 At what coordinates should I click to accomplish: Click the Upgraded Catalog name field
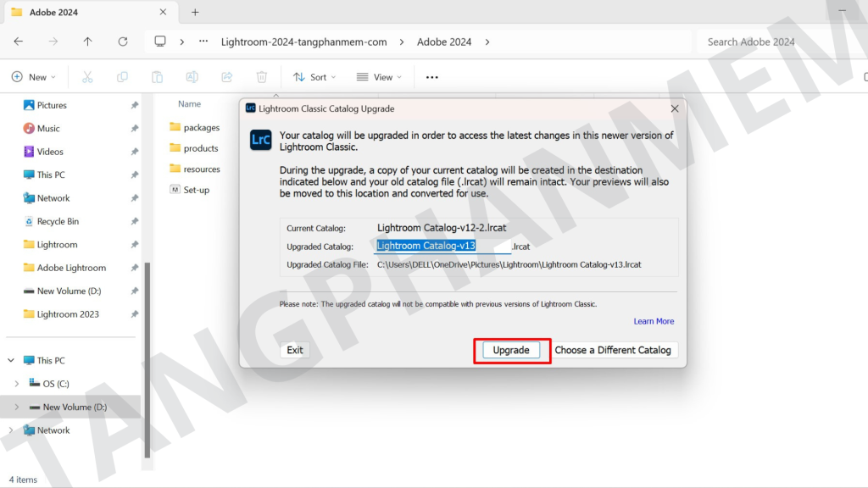click(442, 246)
